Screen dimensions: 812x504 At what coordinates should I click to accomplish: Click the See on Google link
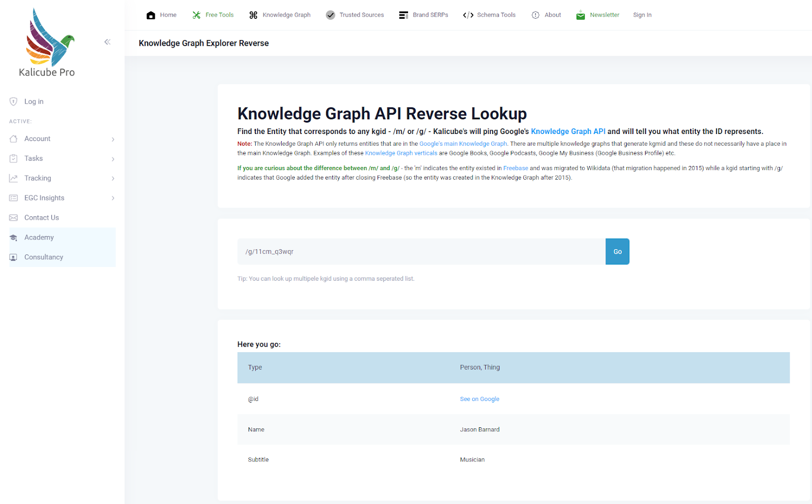(x=480, y=399)
